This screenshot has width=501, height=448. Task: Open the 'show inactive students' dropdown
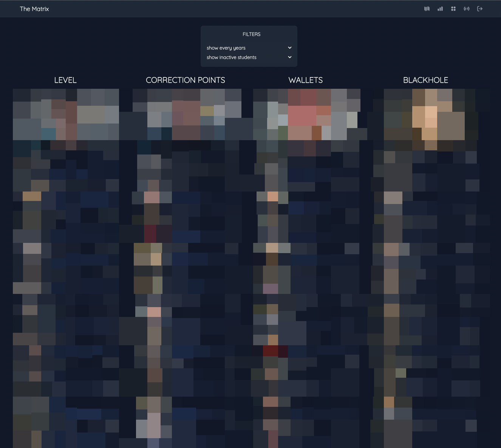[x=249, y=57]
